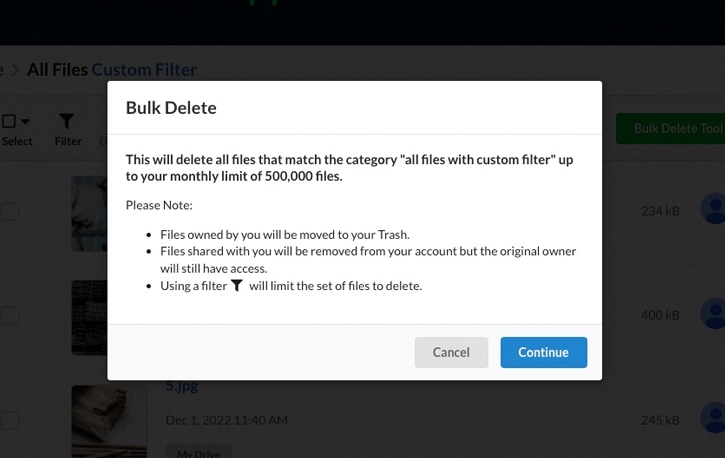Check the box for the 234 kB file
The height and width of the screenshot is (458, 725).
(x=9, y=212)
